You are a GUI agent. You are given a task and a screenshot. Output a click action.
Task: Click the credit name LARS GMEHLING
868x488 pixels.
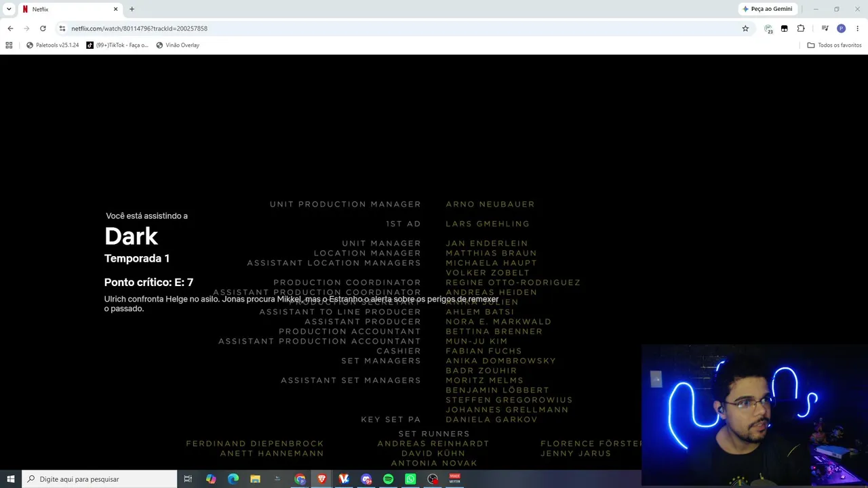(x=488, y=224)
